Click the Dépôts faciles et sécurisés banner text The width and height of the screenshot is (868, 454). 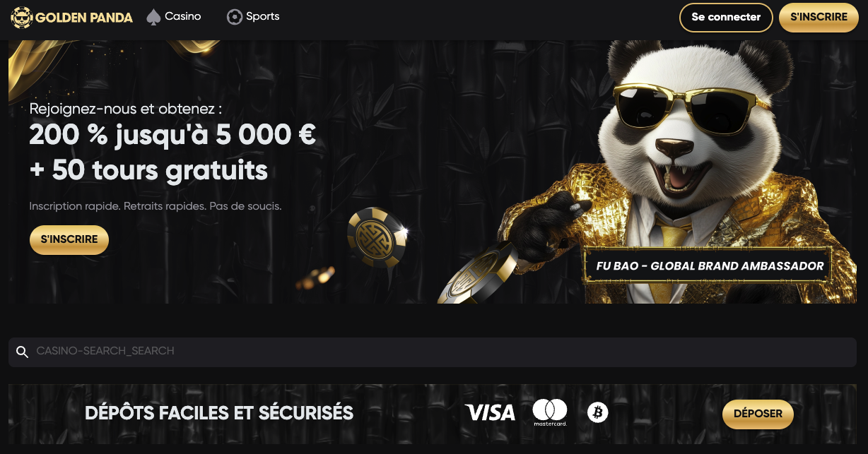(219, 413)
